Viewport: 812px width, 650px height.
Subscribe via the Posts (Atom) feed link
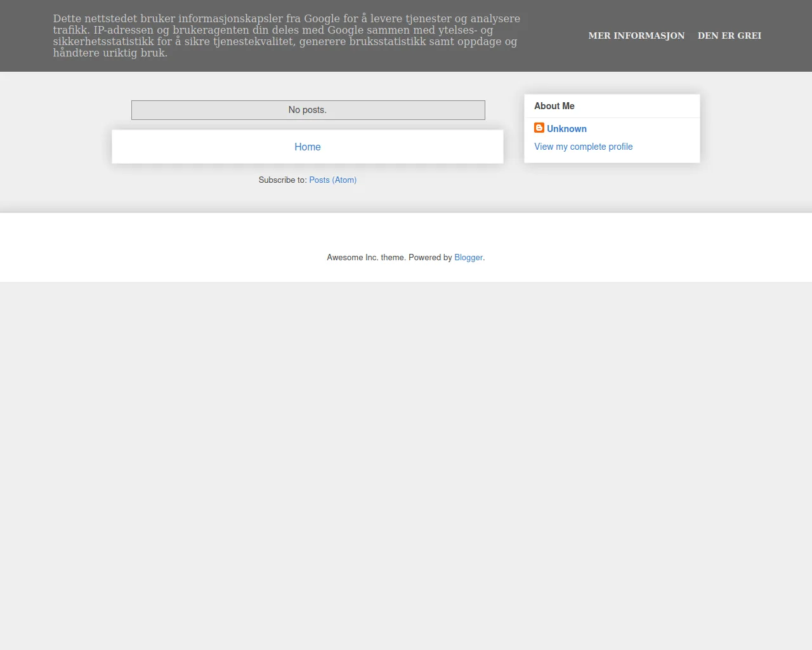[x=332, y=180]
